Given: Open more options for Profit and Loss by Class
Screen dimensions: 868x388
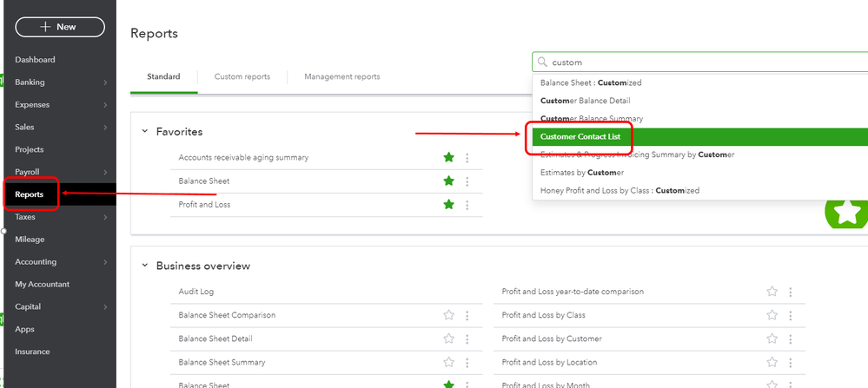Looking at the screenshot, I should [x=791, y=315].
